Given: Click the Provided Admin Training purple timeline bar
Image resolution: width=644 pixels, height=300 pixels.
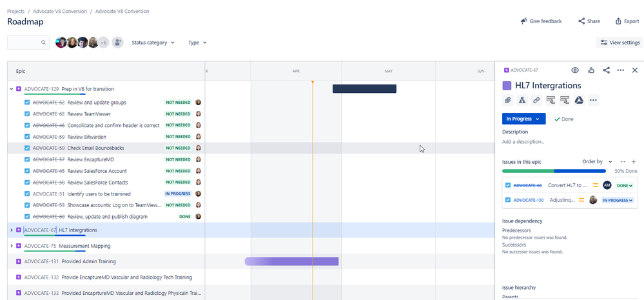Looking at the screenshot, I should (x=291, y=261).
